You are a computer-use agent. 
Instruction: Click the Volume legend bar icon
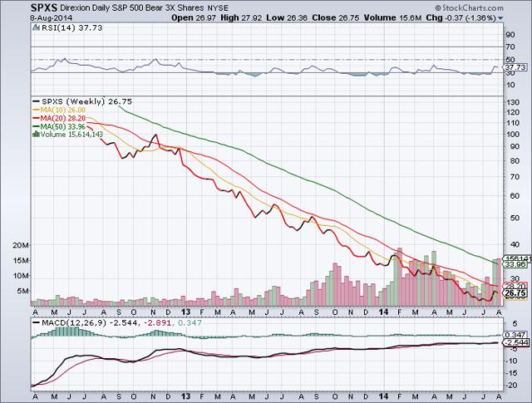tap(36, 135)
